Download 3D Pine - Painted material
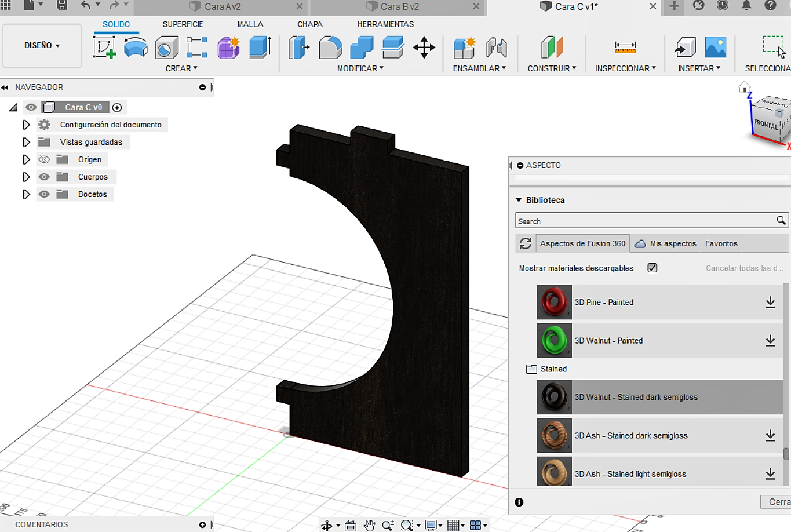791x532 pixels. [x=770, y=302]
